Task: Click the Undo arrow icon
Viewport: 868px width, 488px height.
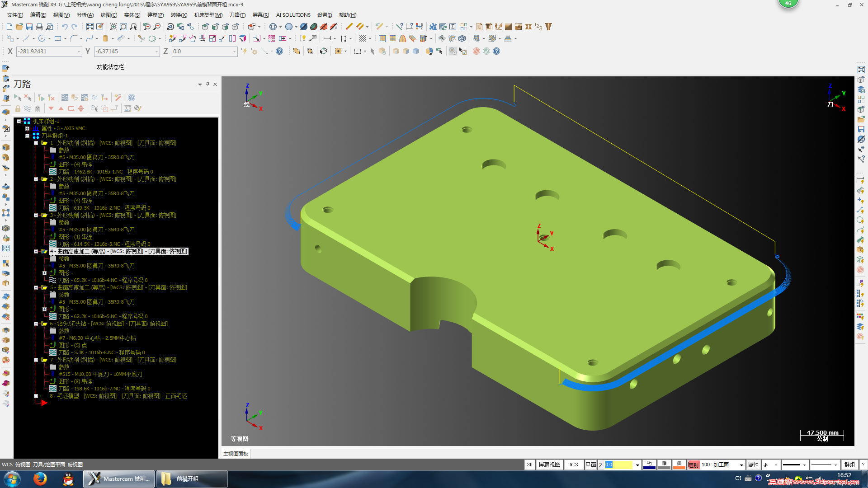Action: (65, 27)
